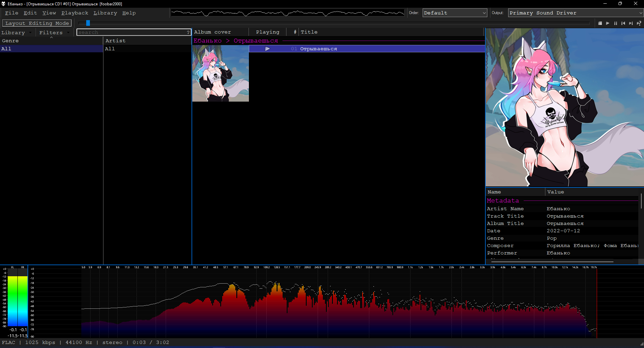Open the Output device dropdown
This screenshot has height=348, width=644.
tap(576, 13)
